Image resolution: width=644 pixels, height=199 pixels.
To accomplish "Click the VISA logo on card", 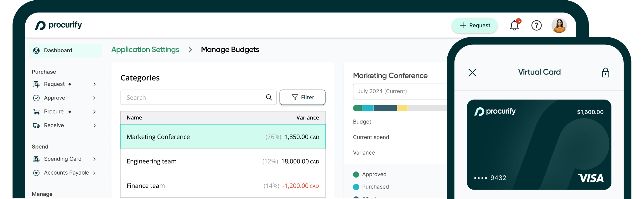I will click(x=591, y=178).
